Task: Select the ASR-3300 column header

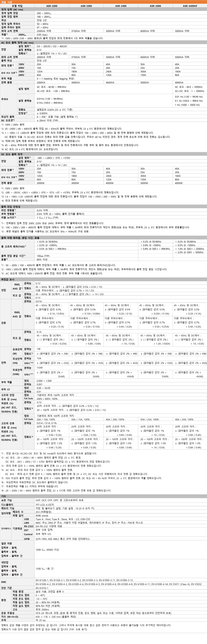Action: coord(86,6)
